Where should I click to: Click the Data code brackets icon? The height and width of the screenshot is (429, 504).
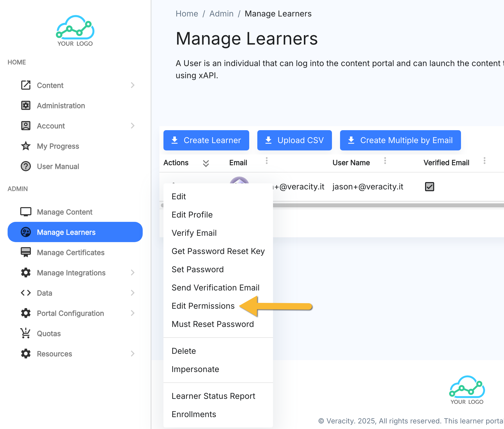click(26, 293)
